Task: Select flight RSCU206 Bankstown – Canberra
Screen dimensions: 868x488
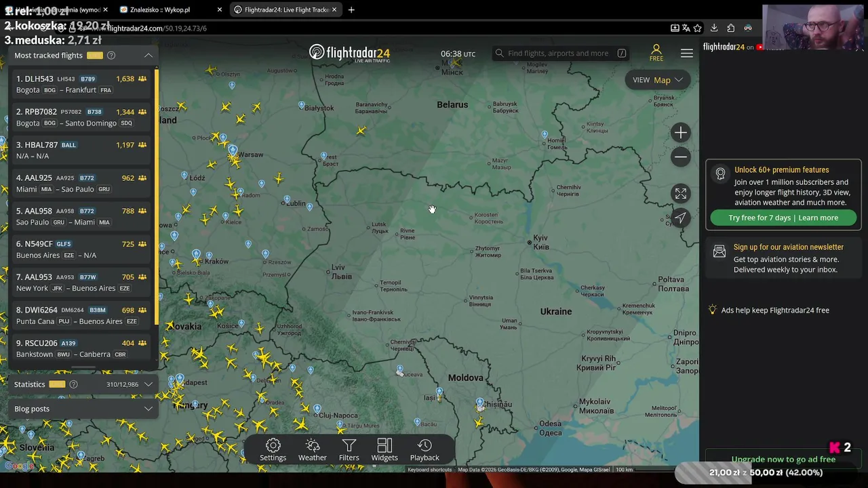Action: coord(82,348)
